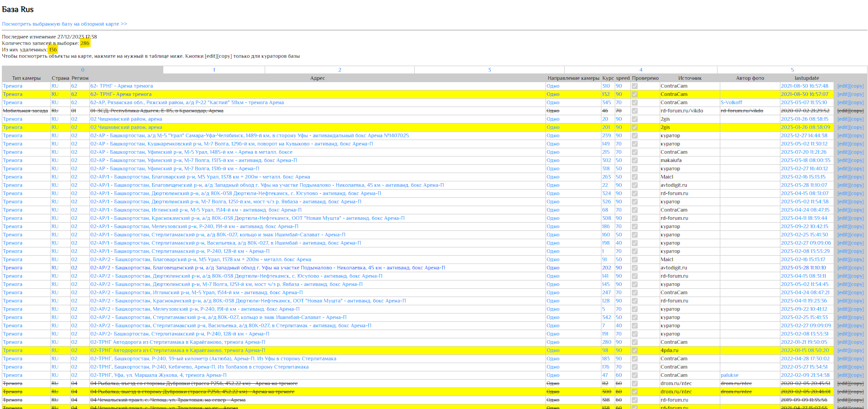Edit the record sourced from 4pda.ru
Image resolution: width=868 pixels, height=409 pixels.
(843, 351)
